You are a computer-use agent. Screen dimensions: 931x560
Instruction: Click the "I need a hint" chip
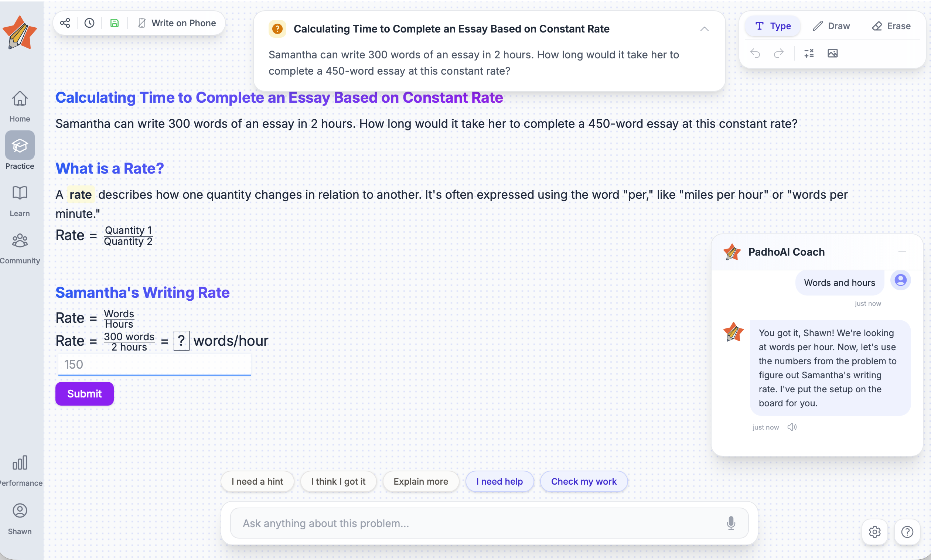[x=257, y=481]
